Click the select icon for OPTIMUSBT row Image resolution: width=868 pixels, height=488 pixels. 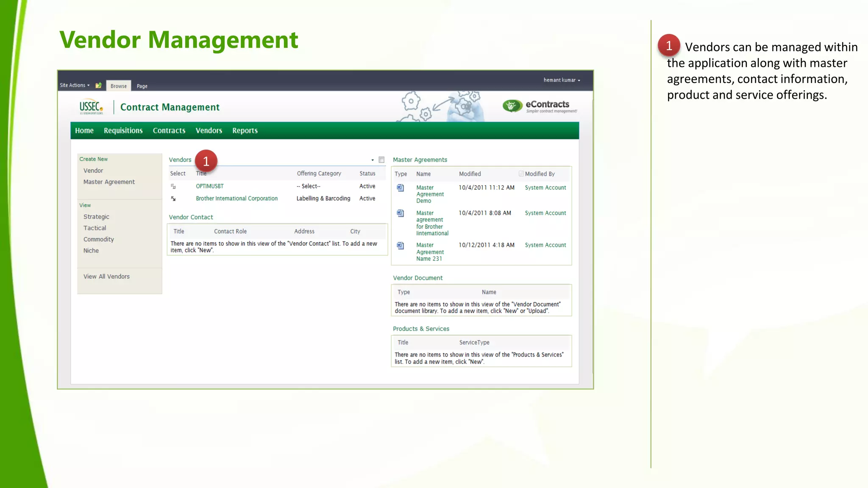coord(173,186)
